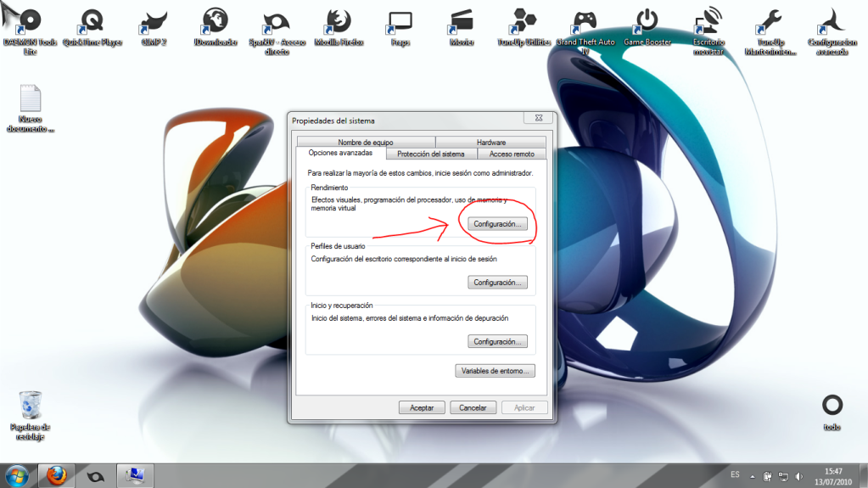Click the Game Booster desktop icon
Screen dimensions: 868x488
pyautogui.click(x=647, y=23)
